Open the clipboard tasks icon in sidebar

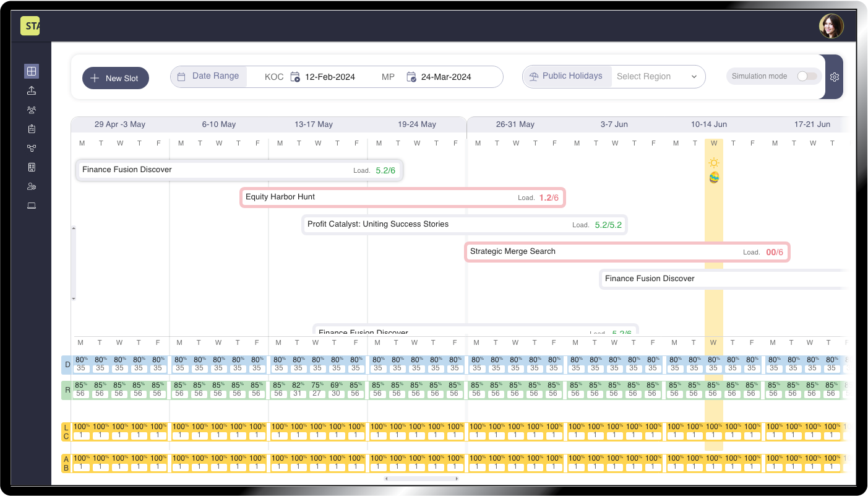(x=32, y=129)
